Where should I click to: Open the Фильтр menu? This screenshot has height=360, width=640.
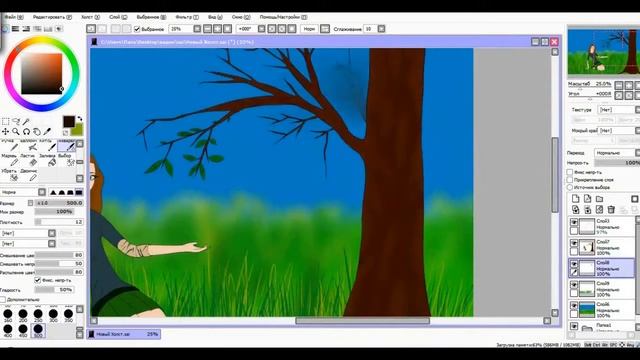point(187,17)
